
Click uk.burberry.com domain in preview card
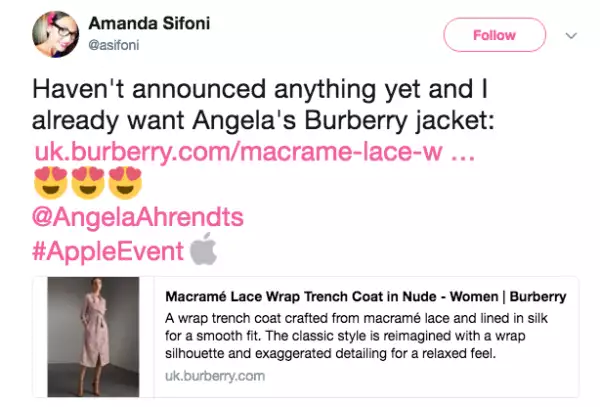215,376
